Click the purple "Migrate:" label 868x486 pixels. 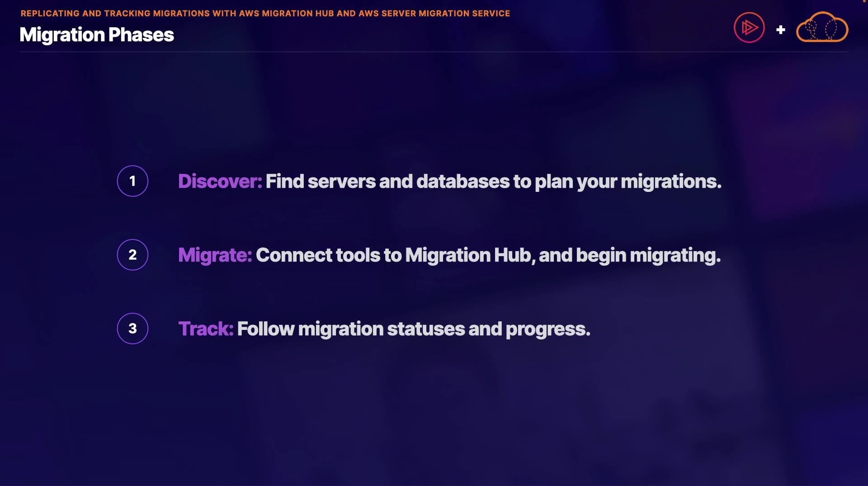[x=215, y=255]
